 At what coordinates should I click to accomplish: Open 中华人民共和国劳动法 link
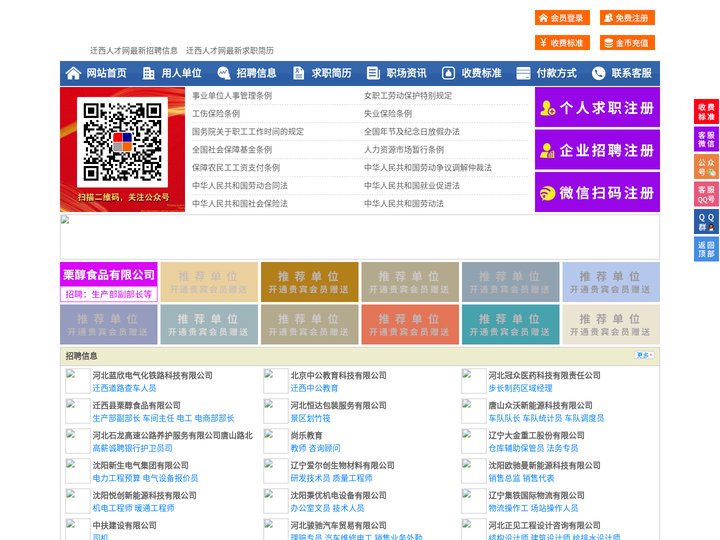coord(404,203)
